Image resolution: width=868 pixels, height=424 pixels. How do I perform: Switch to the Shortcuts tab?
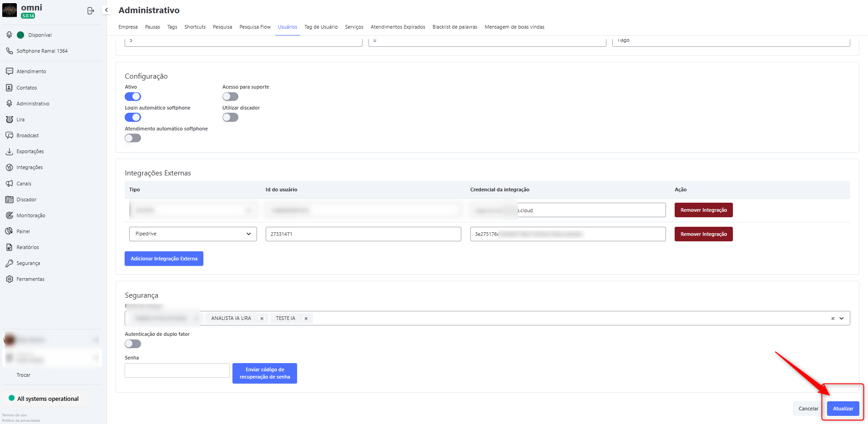tap(195, 27)
